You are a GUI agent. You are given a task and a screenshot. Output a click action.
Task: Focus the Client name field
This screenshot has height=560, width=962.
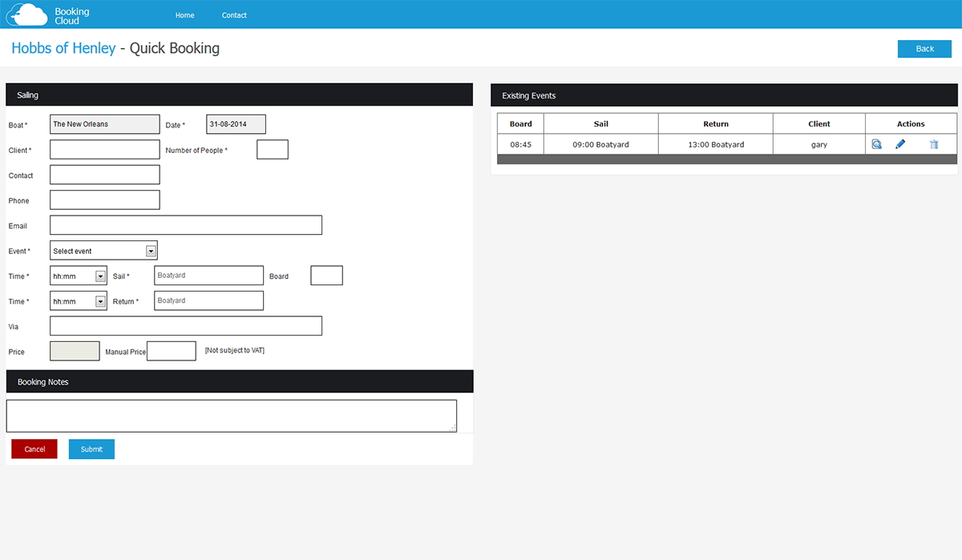(x=105, y=150)
